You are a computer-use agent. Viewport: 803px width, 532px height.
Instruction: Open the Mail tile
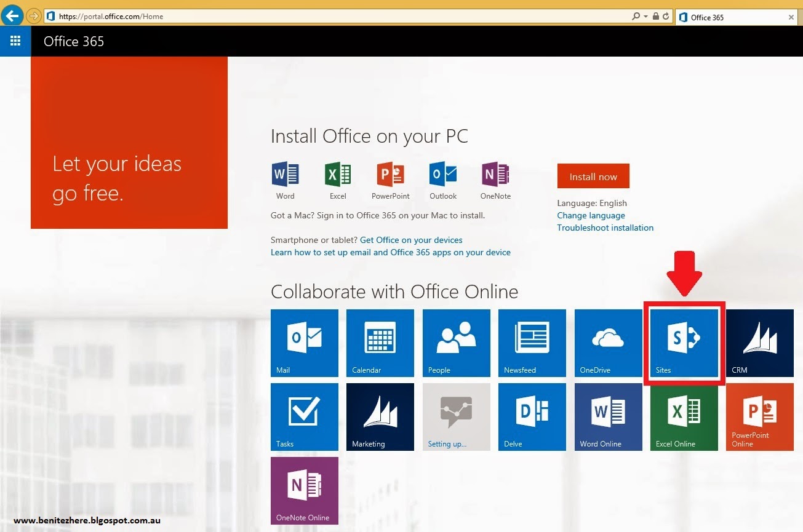[x=304, y=343]
